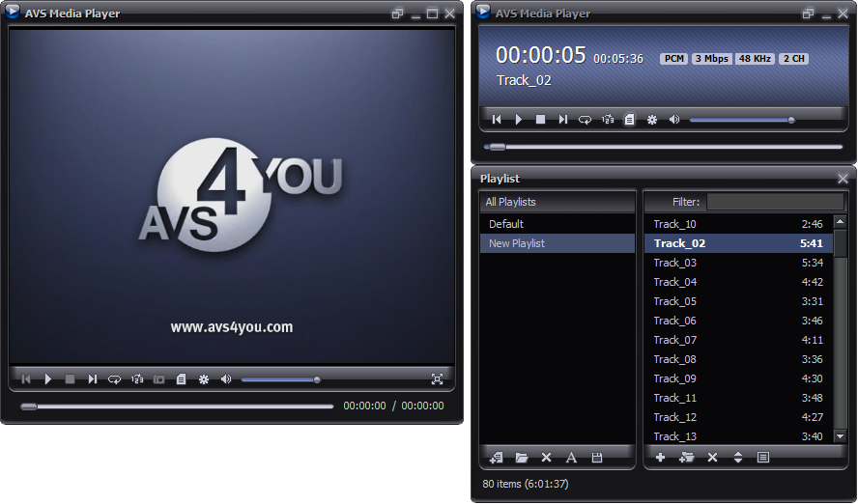
Task: Toggle Shuffle in the compact audio player
Action: tap(608, 119)
